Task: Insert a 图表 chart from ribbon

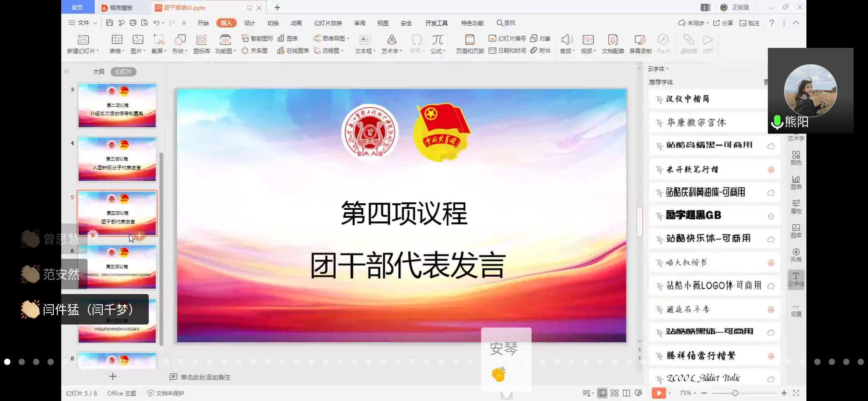Action: click(288, 38)
